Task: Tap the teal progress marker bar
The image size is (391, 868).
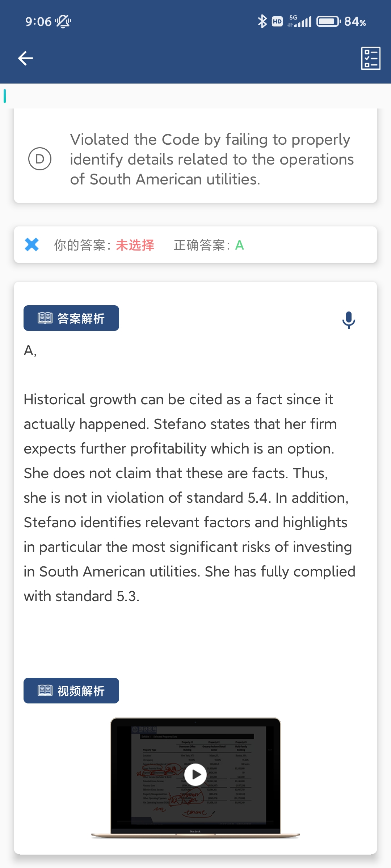Action: (x=5, y=96)
